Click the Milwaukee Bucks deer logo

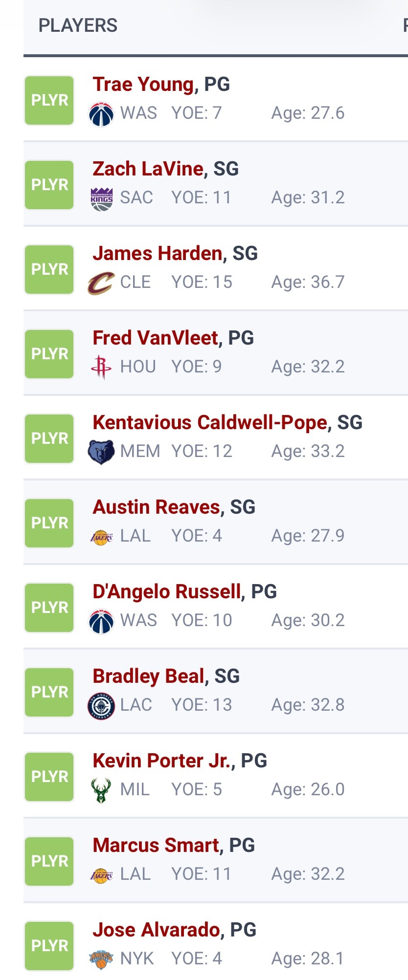[x=101, y=790]
